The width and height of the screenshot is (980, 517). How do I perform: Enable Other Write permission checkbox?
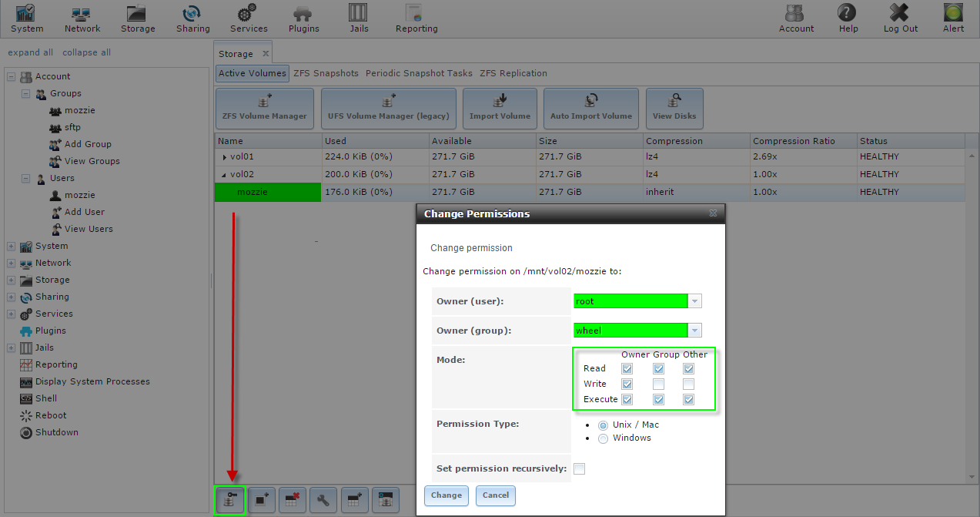(x=689, y=384)
